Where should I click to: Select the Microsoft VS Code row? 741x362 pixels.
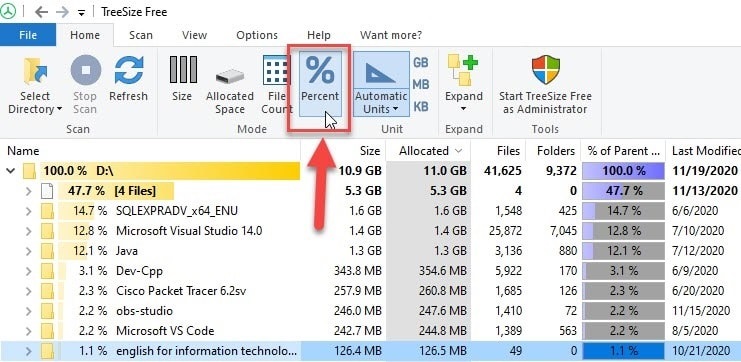tap(370, 331)
